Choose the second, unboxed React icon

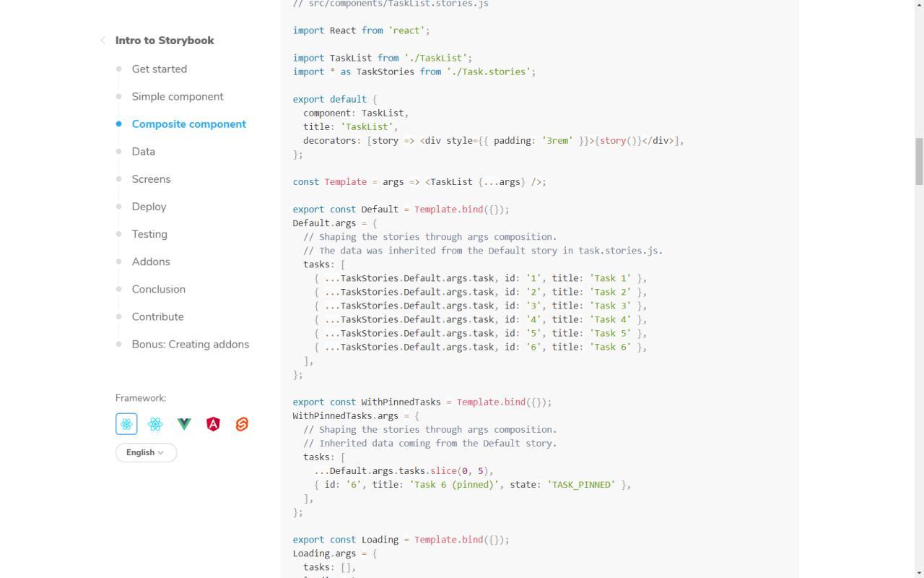[155, 424]
